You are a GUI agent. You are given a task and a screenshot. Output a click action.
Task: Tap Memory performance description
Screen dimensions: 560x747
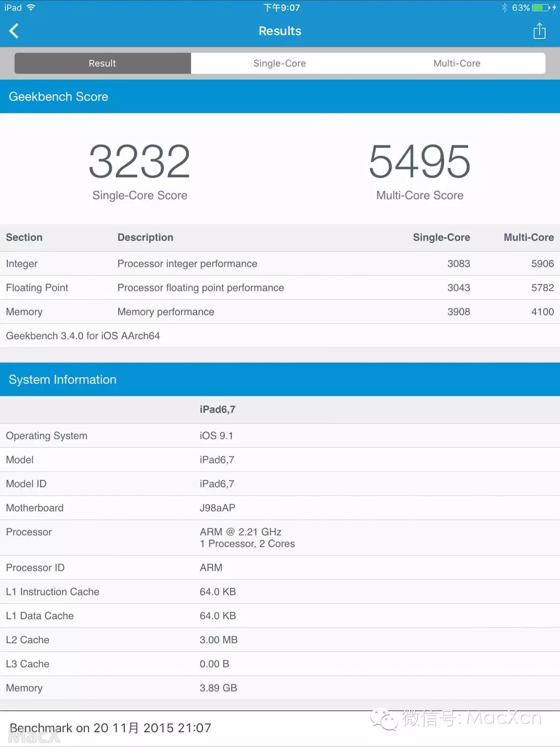point(166,312)
